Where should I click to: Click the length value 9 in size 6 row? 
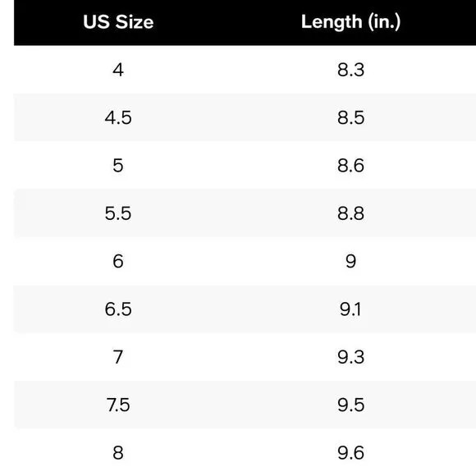[x=350, y=261]
